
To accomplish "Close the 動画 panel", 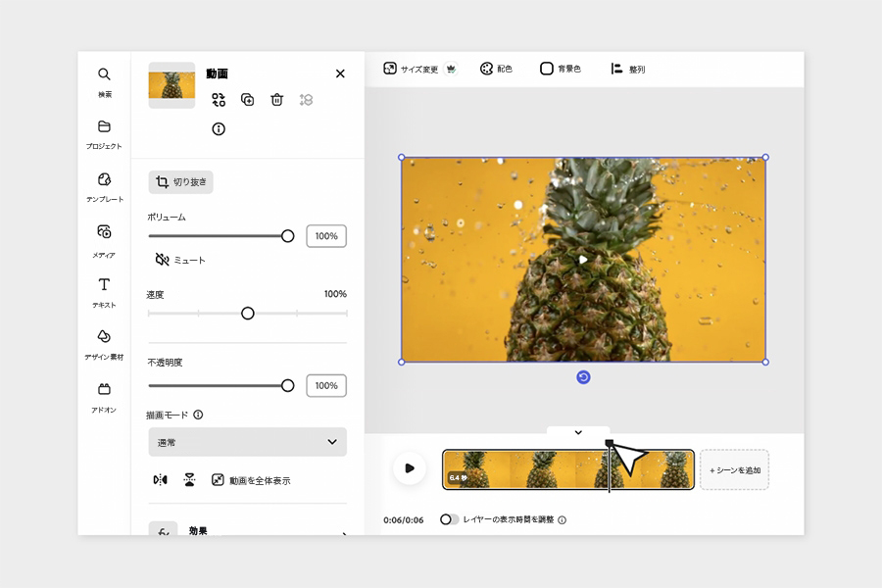I will (340, 73).
